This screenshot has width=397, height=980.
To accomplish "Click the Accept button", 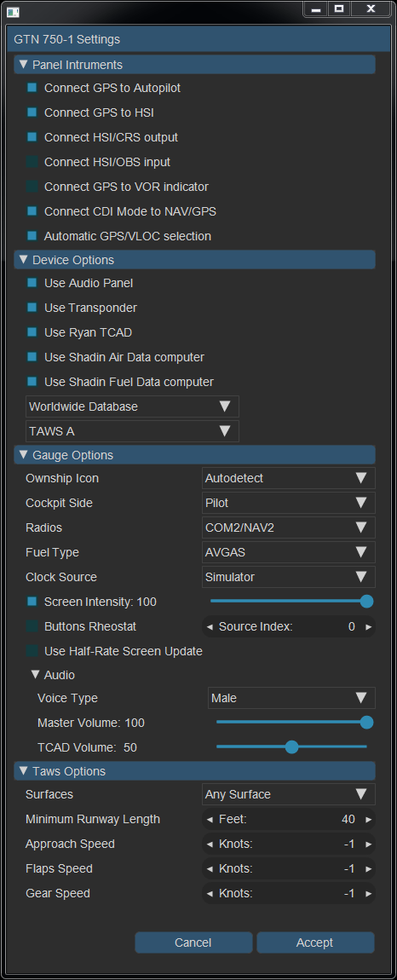I will pos(315,943).
